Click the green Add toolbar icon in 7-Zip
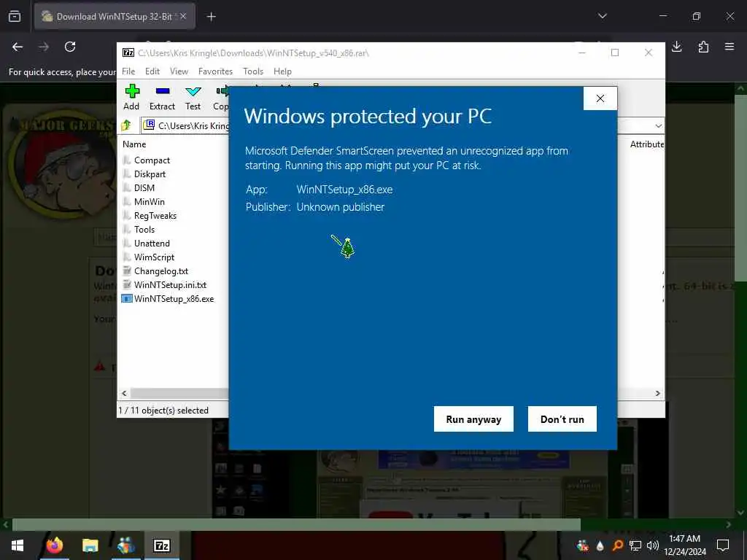The image size is (747, 560). coord(131,97)
